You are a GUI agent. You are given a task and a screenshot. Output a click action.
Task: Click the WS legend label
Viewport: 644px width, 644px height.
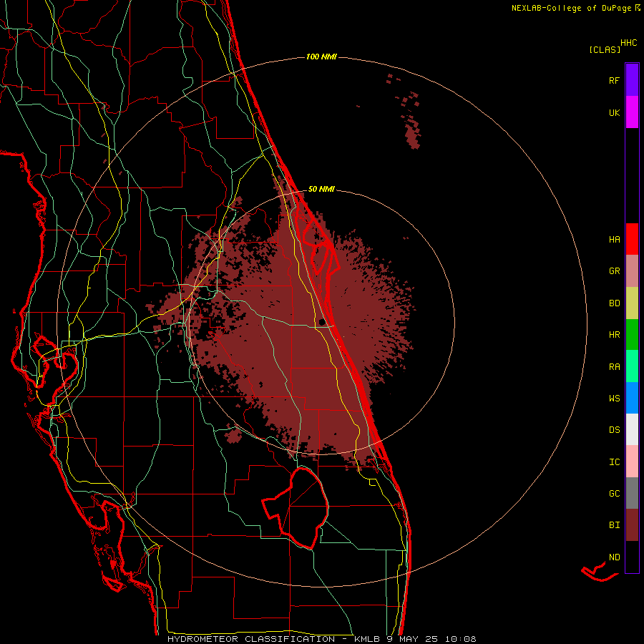tap(614, 399)
